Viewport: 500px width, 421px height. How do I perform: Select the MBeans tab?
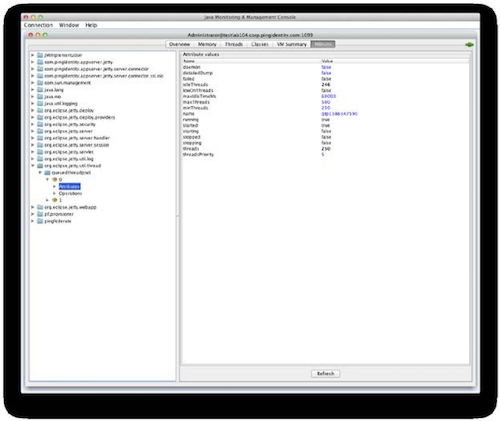(323, 44)
